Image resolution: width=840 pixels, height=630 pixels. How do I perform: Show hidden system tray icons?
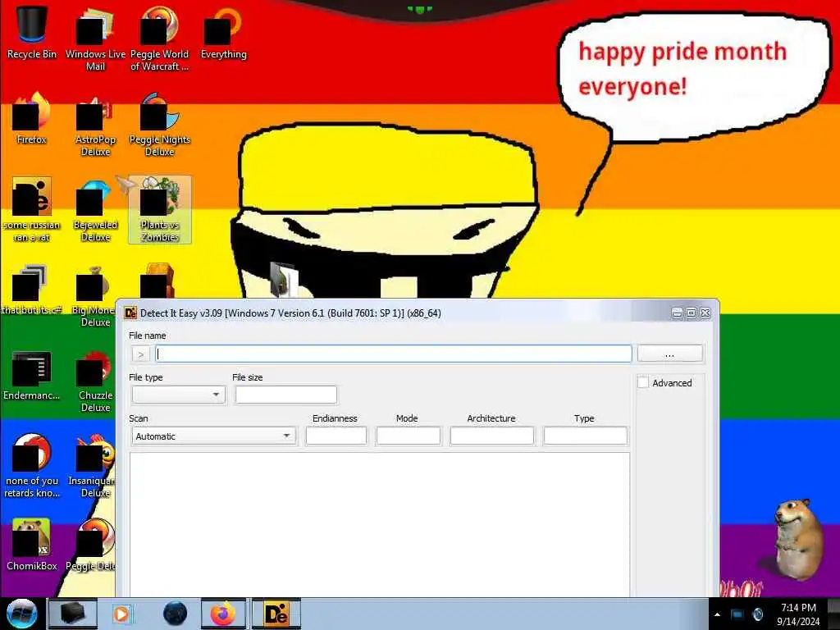point(717,614)
